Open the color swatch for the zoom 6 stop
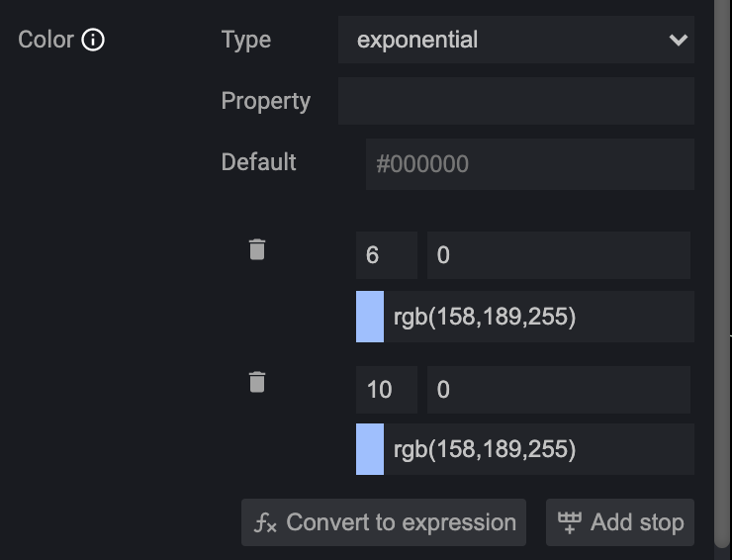 pyautogui.click(x=370, y=317)
